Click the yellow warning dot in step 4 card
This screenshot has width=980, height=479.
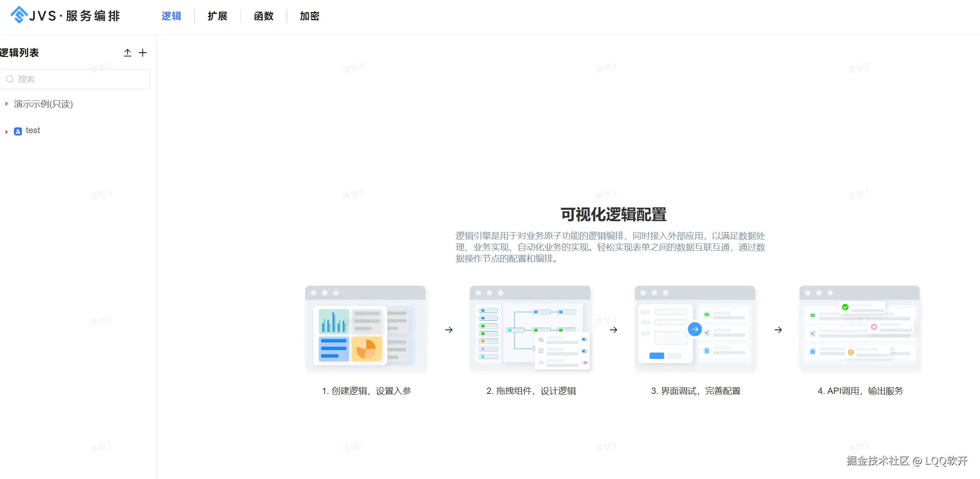point(850,353)
